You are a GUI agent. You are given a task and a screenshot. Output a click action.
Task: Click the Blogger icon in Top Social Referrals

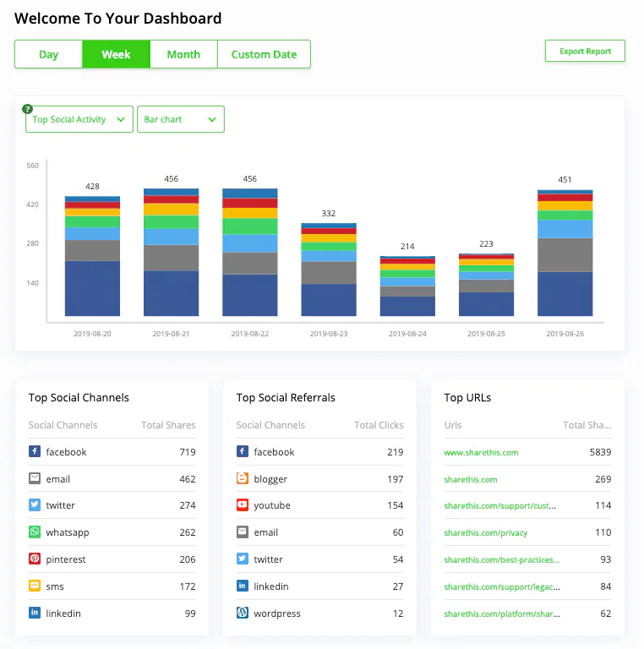pos(243,479)
